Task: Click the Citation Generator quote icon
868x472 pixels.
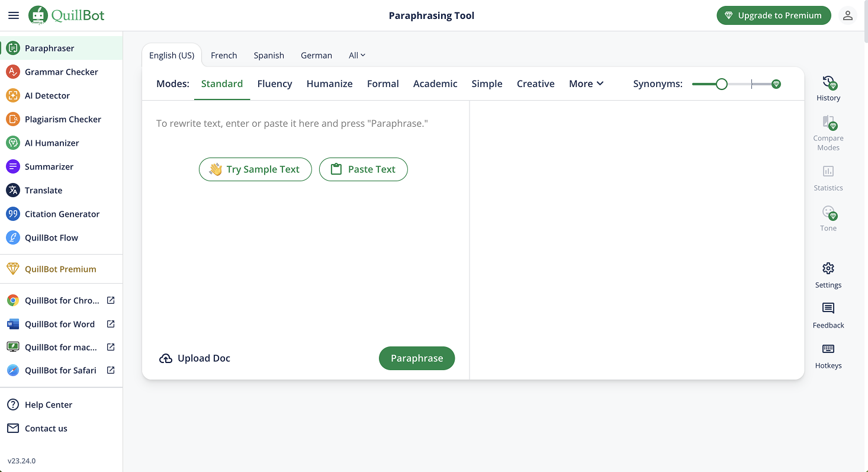Action: 13,214
